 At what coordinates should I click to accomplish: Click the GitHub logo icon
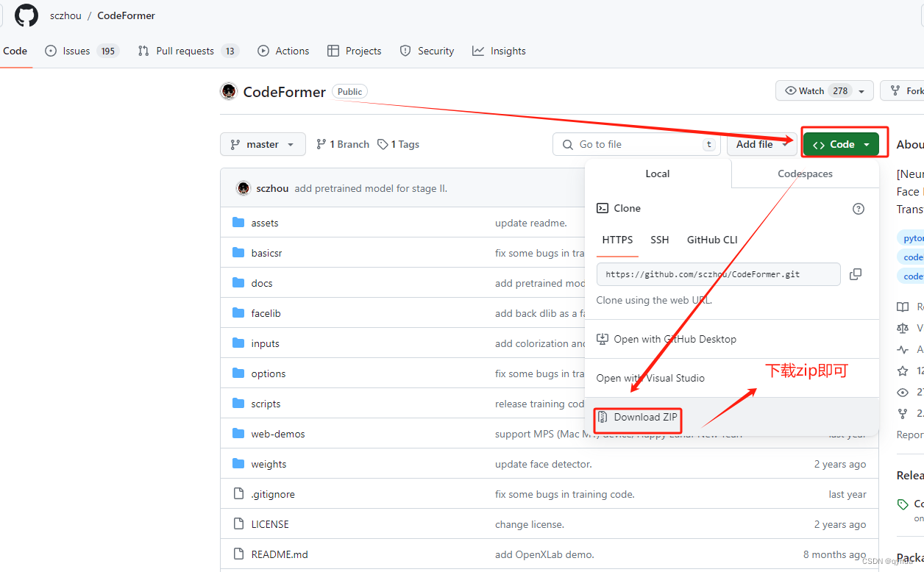(x=26, y=15)
